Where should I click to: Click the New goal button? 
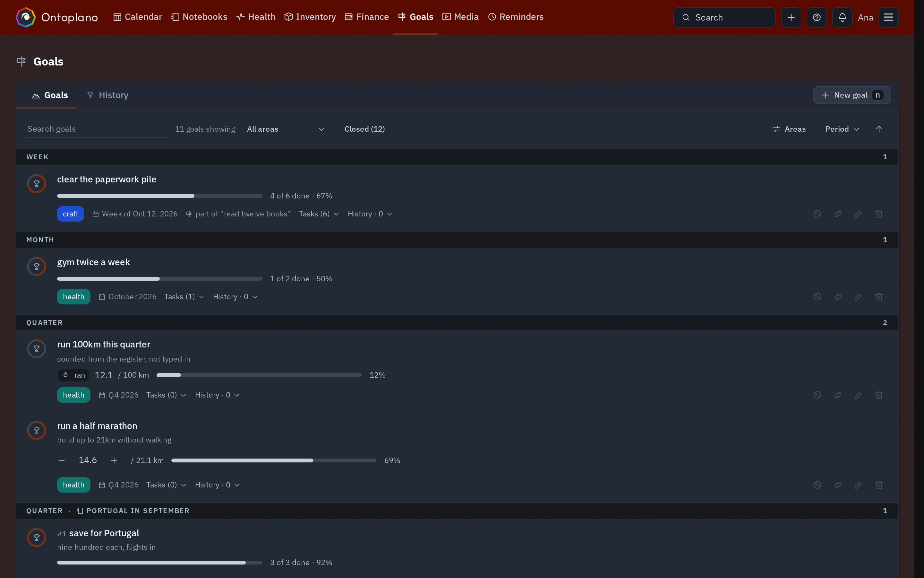click(851, 95)
